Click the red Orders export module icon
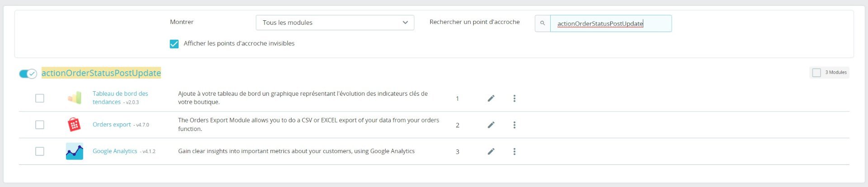This screenshot has width=868, height=187. tap(74, 125)
